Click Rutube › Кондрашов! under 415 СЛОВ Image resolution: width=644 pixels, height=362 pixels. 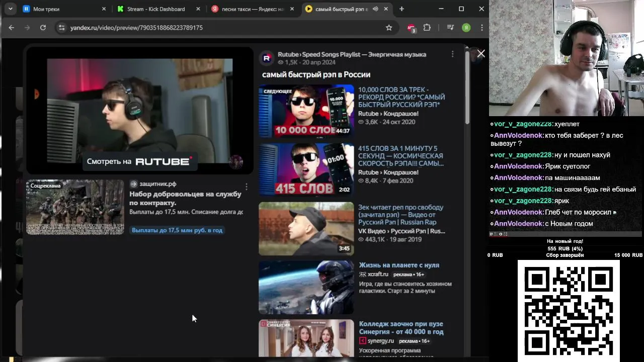[388, 172]
